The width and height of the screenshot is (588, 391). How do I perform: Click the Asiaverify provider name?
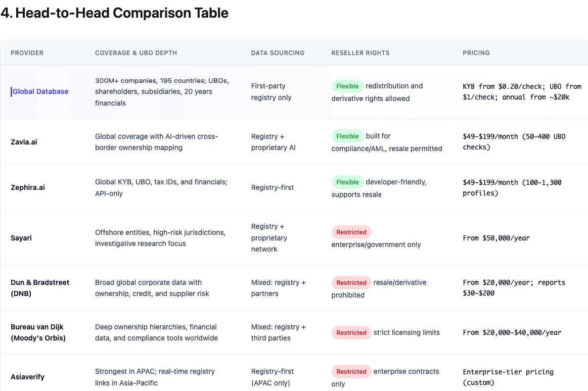click(x=28, y=377)
